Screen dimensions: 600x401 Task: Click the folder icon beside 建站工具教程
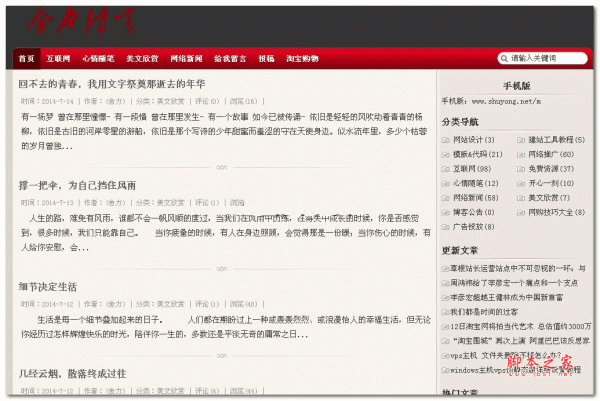click(x=521, y=140)
